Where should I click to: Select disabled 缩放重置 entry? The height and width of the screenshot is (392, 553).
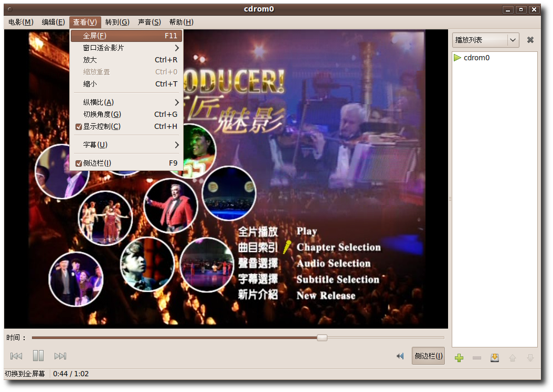tap(126, 72)
